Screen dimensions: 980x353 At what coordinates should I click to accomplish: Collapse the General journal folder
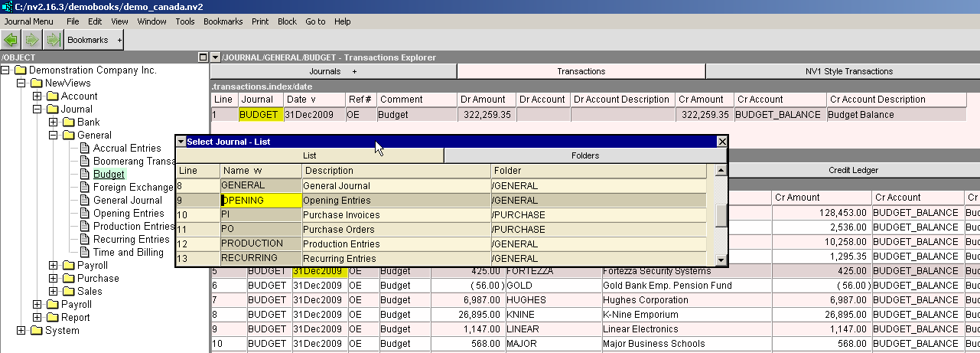click(53, 136)
